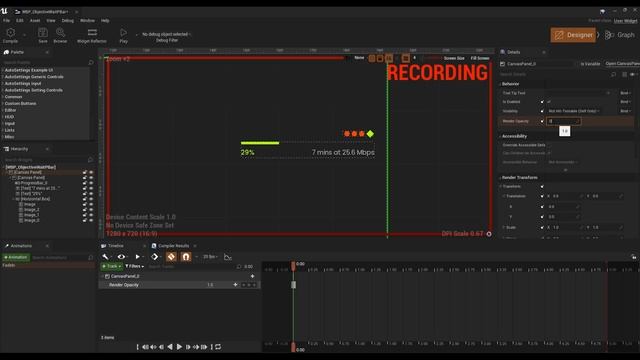Click the search icon in Details panel
Image resolution: width=640 pixels, height=360 pixels.
pyautogui.click(x=613, y=74)
